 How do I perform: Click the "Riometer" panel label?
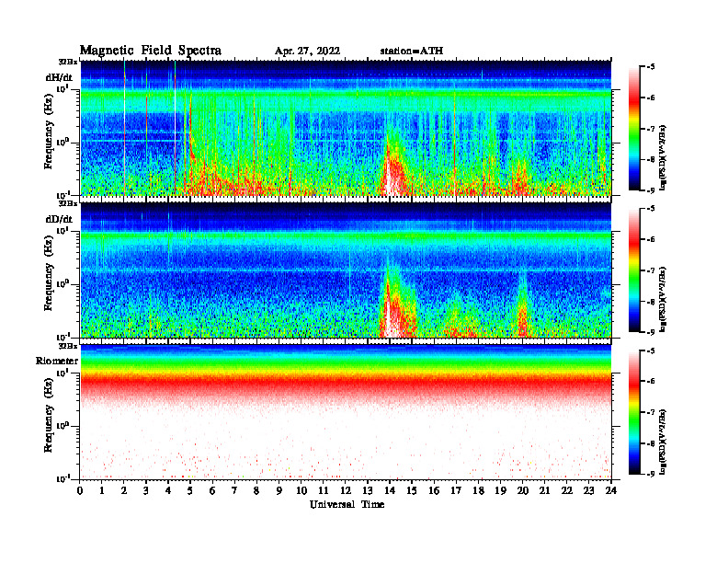(x=57, y=361)
